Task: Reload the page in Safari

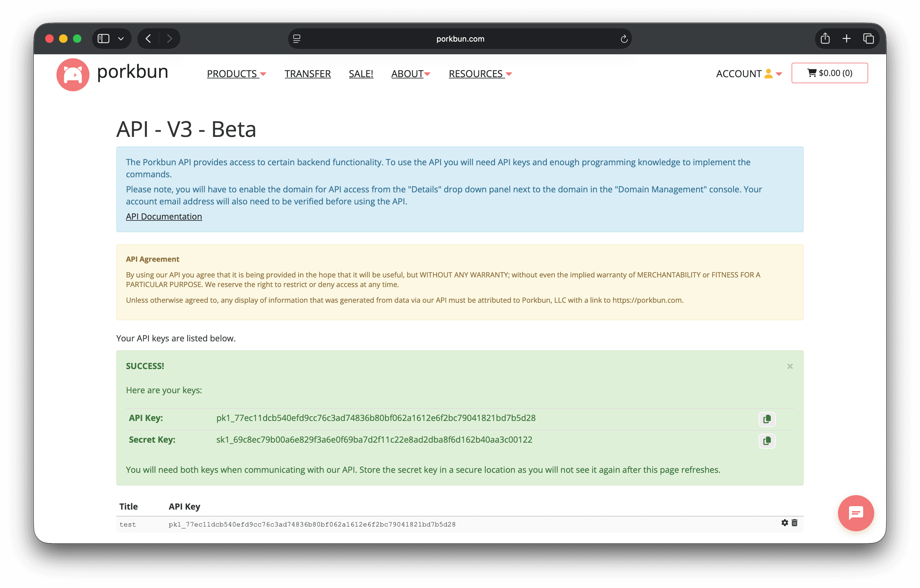Action: (x=624, y=39)
